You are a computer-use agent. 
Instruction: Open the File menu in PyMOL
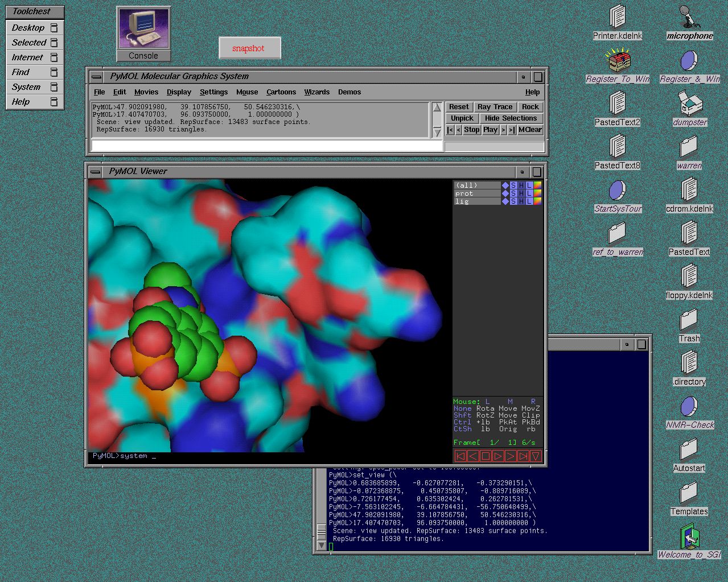(x=100, y=92)
